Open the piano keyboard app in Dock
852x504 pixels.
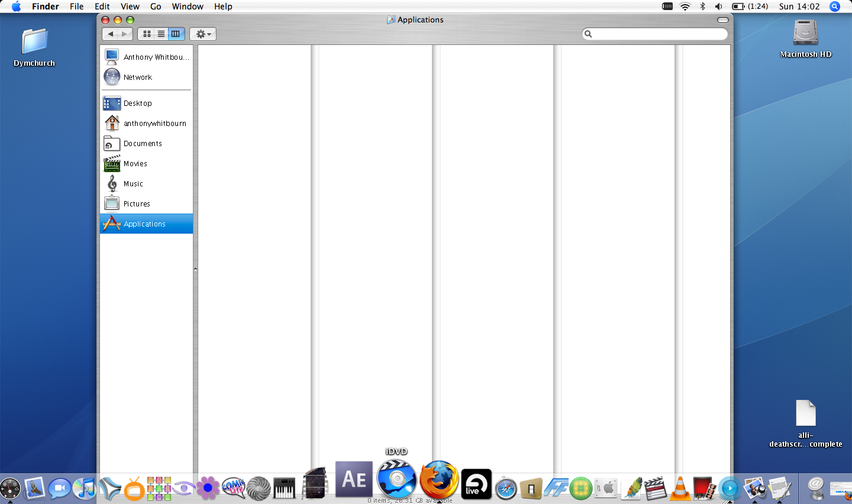click(x=284, y=489)
